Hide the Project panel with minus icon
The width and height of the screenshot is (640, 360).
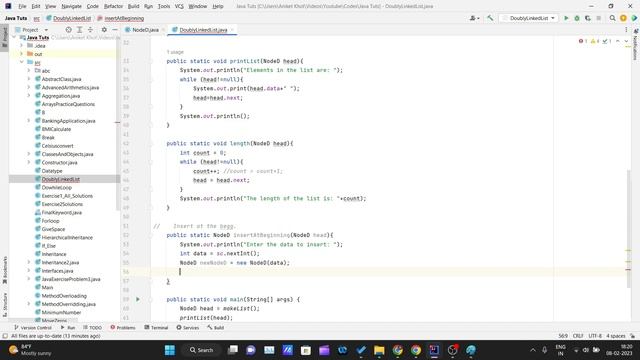115,30
